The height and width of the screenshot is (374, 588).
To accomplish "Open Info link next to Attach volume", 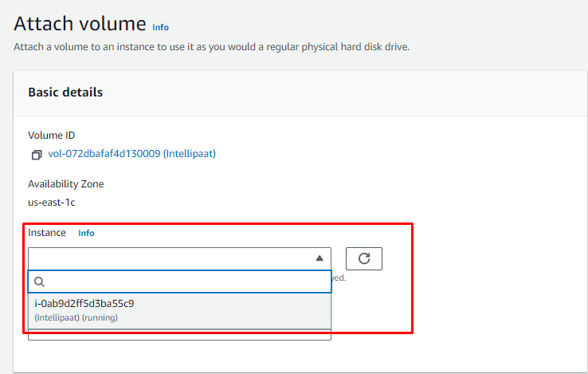I will pos(160,27).
